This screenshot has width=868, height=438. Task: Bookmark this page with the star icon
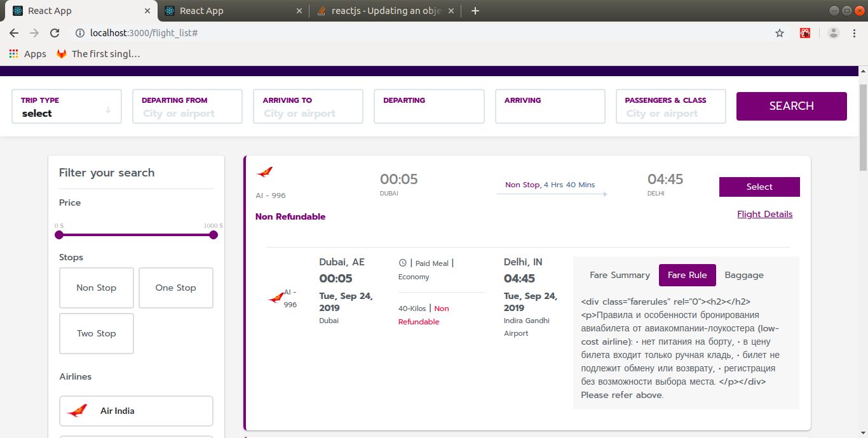[780, 33]
